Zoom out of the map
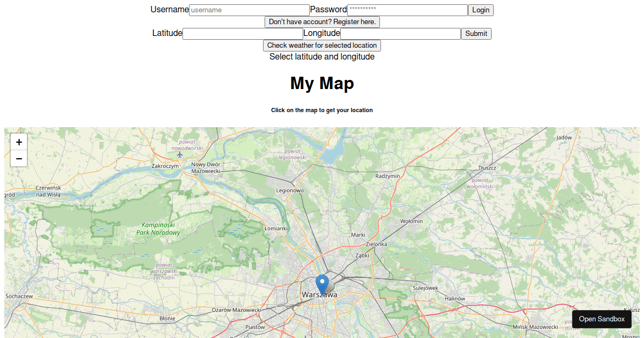 pyautogui.click(x=19, y=159)
